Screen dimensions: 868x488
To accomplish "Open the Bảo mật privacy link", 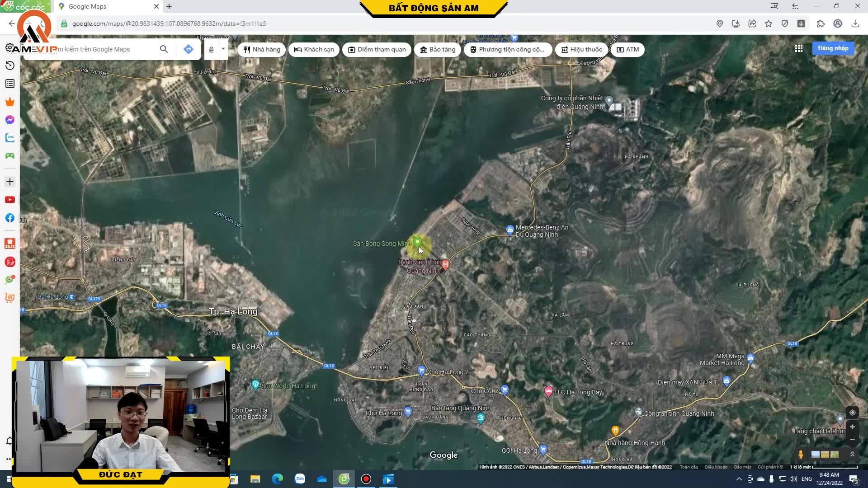I will [743, 467].
